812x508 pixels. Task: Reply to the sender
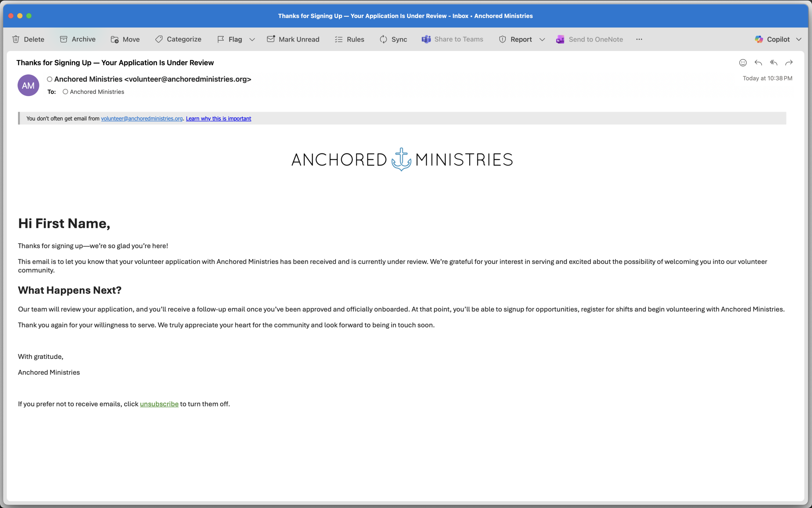758,63
